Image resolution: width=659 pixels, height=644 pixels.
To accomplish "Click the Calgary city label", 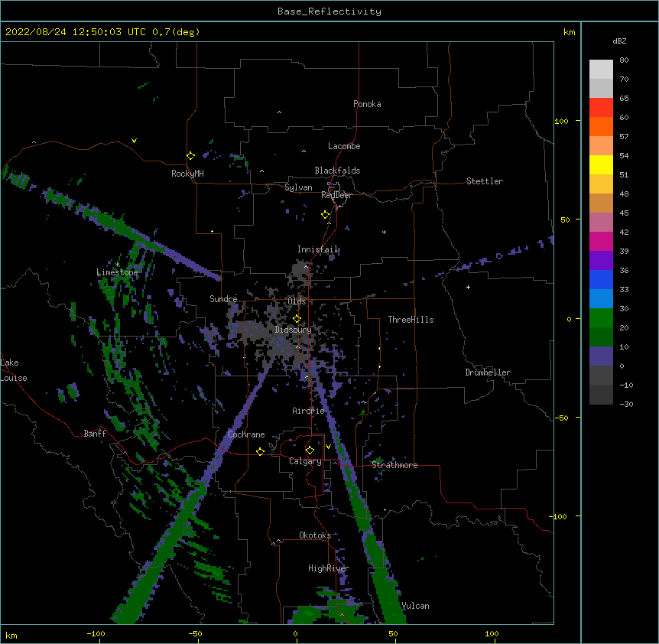I will pyautogui.click(x=306, y=461).
